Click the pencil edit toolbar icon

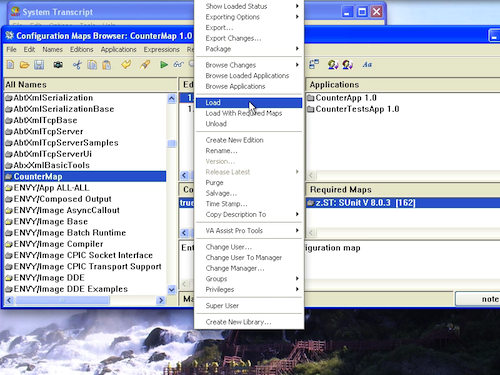tap(145, 64)
